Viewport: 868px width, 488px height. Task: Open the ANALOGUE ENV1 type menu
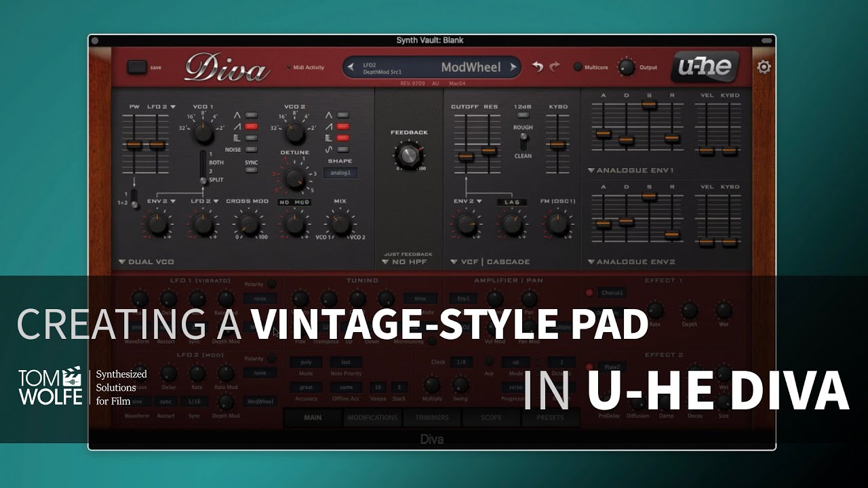pos(631,171)
